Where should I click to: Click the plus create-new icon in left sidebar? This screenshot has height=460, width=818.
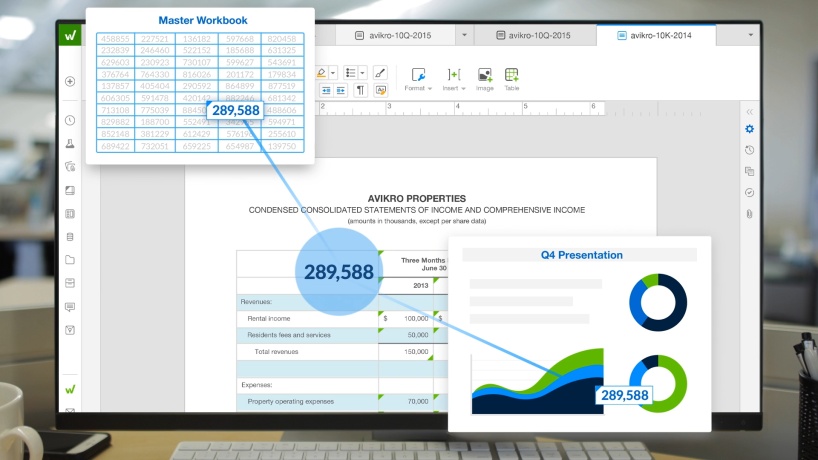tap(70, 81)
